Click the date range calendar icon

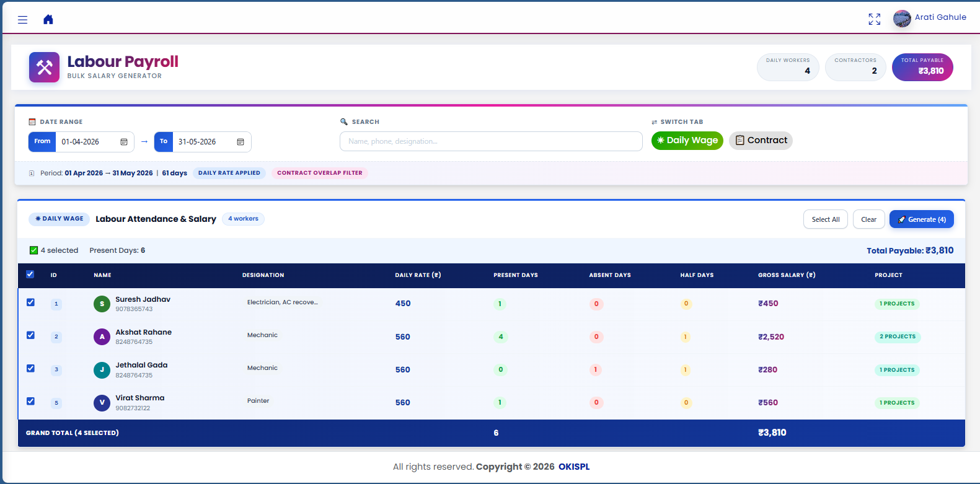(32, 122)
